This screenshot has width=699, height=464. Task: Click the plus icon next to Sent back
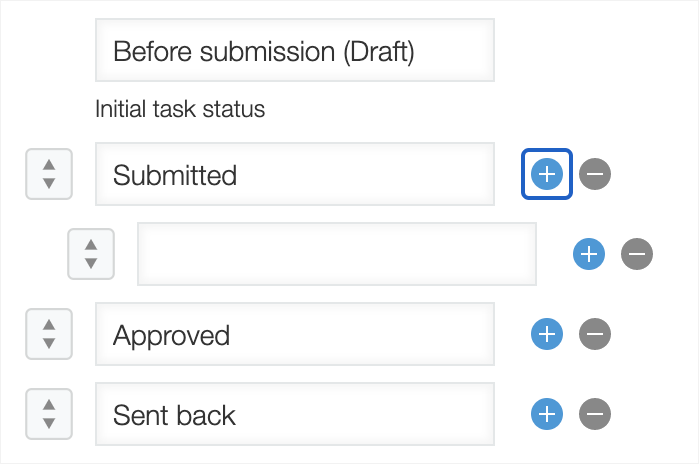(x=546, y=414)
